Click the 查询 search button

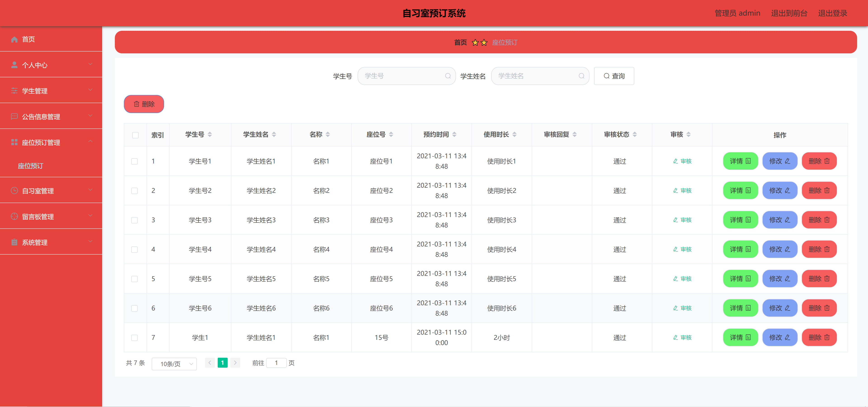point(614,76)
